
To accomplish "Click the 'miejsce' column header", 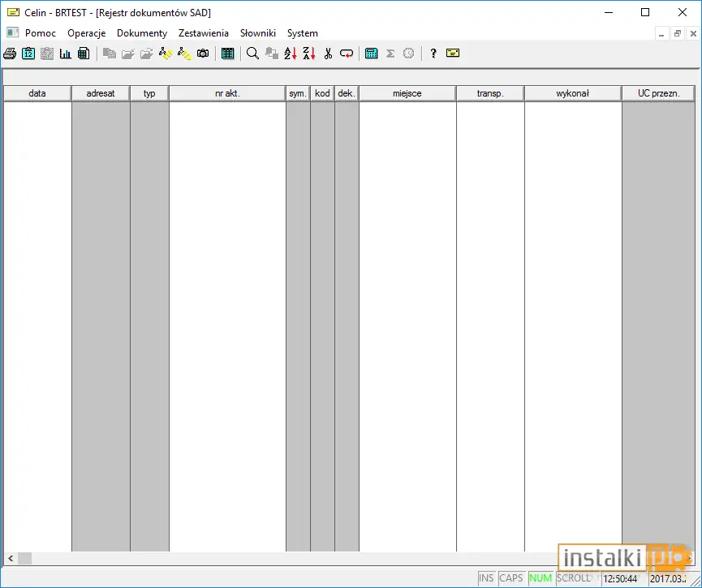I will point(407,93).
